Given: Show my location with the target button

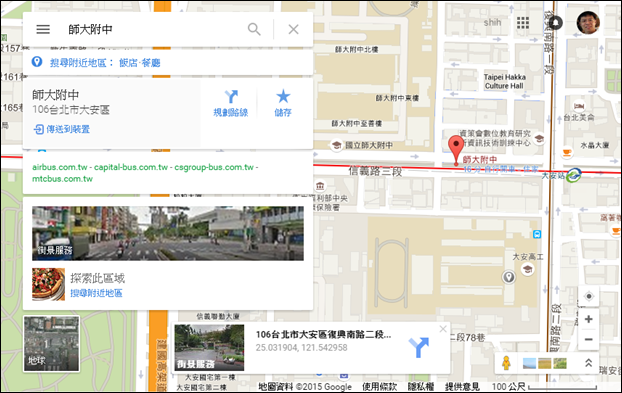Looking at the screenshot, I should [589, 296].
